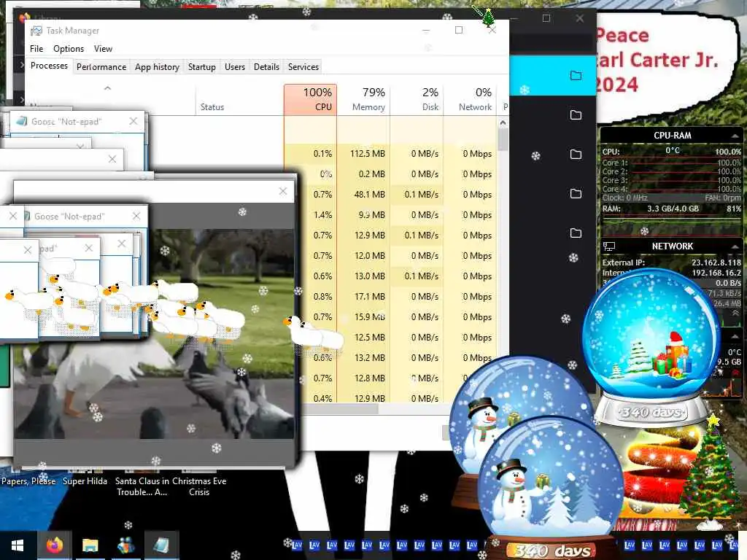
Task: Click the goose photo in the video popup
Action: click(x=153, y=333)
